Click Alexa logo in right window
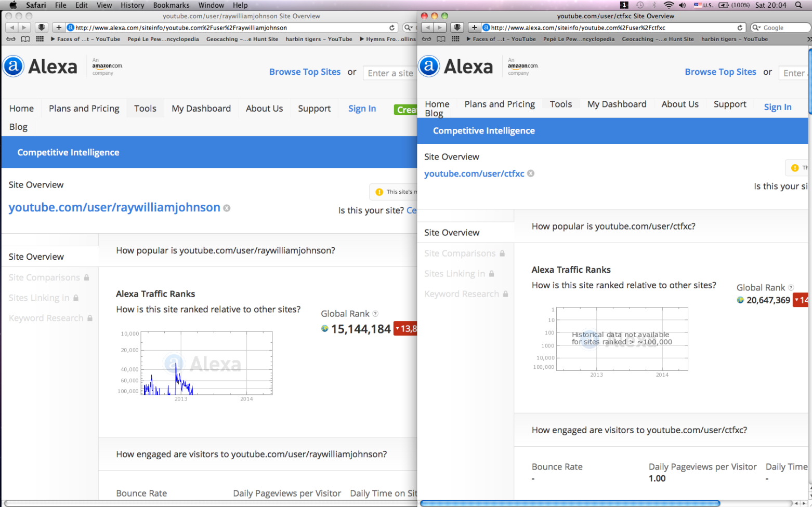Image resolution: width=812 pixels, height=507 pixels. [x=456, y=66]
